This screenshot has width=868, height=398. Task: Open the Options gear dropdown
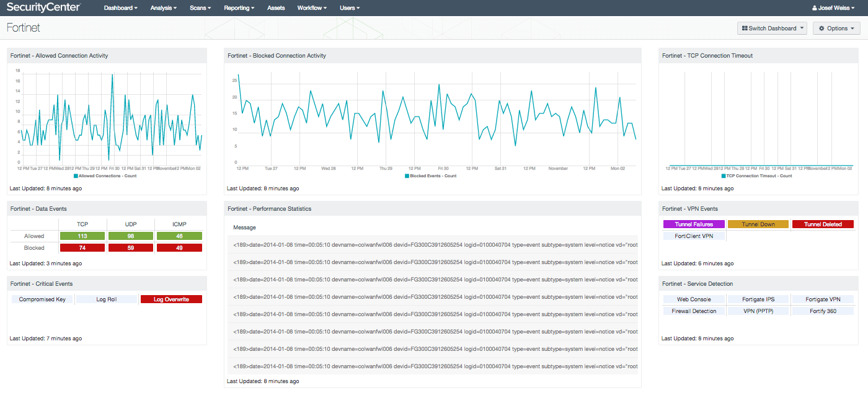(x=836, y=28)
